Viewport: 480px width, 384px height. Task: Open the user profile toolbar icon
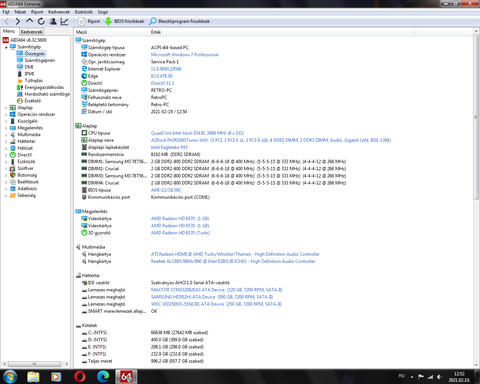click(x=53, y=21)
